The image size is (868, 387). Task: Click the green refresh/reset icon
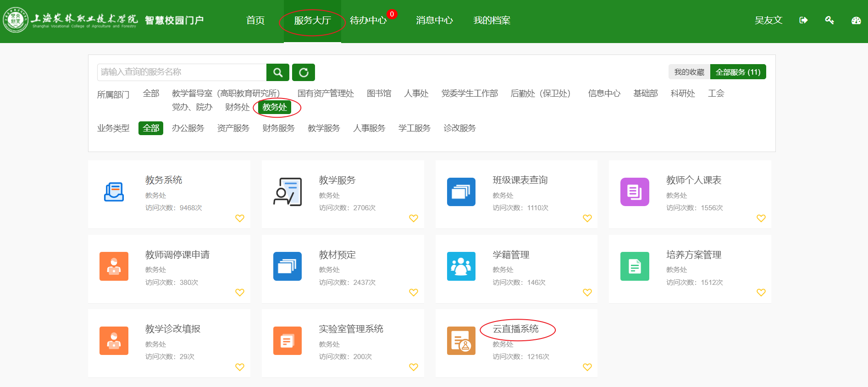pyautogui.click(x=303, y=72)
